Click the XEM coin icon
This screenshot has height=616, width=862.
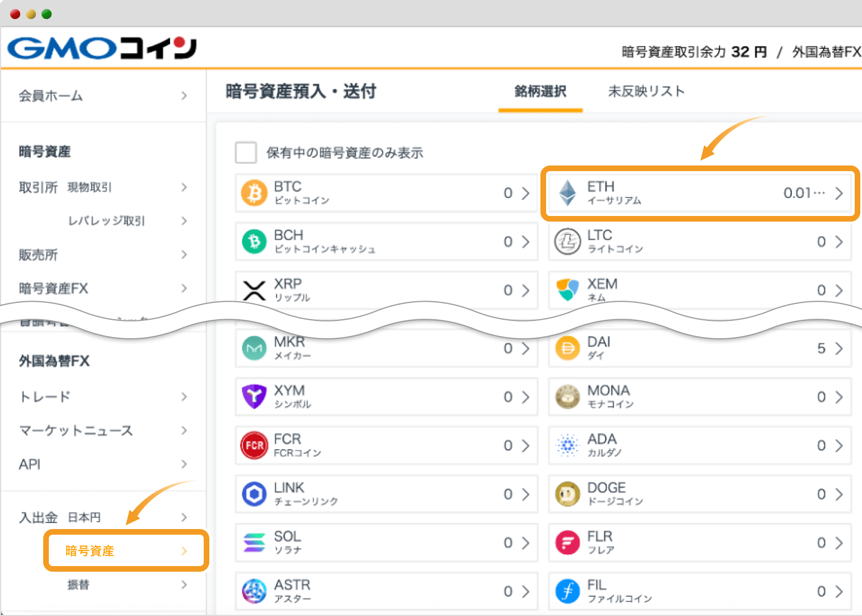click(567, 289)
